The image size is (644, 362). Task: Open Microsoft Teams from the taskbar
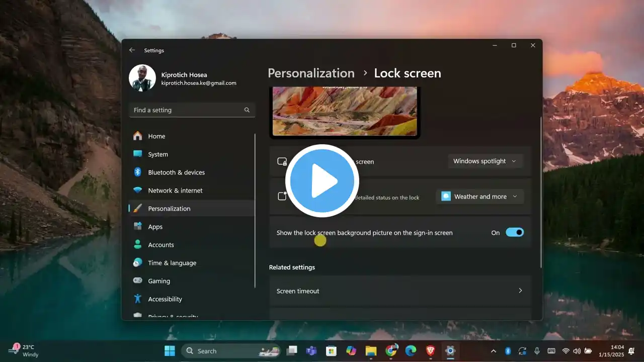(x=311, y=351)
